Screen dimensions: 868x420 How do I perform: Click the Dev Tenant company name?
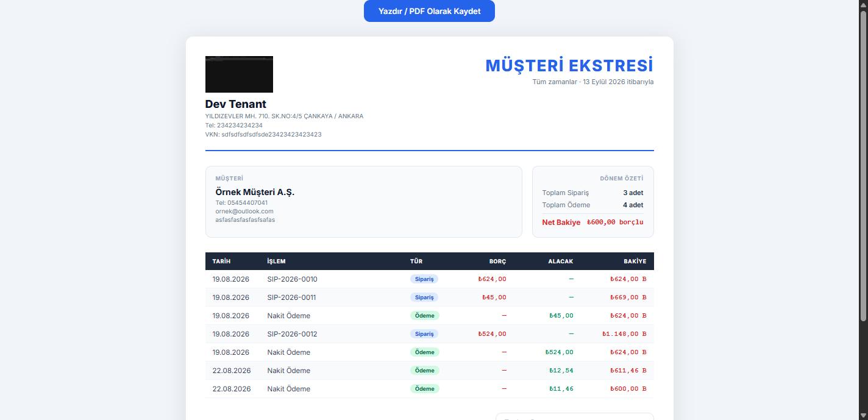[x=235, y=104]
